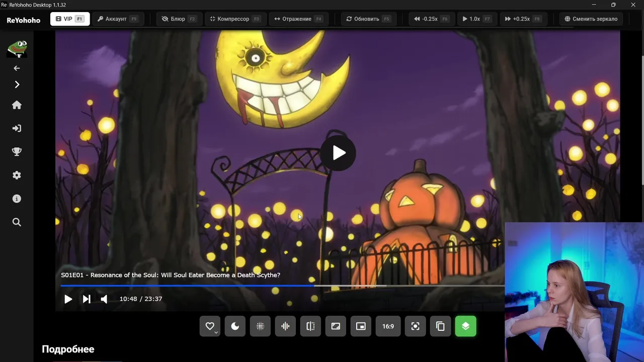Open the Home page icon
644x362 pixels.
click(17, 105)
